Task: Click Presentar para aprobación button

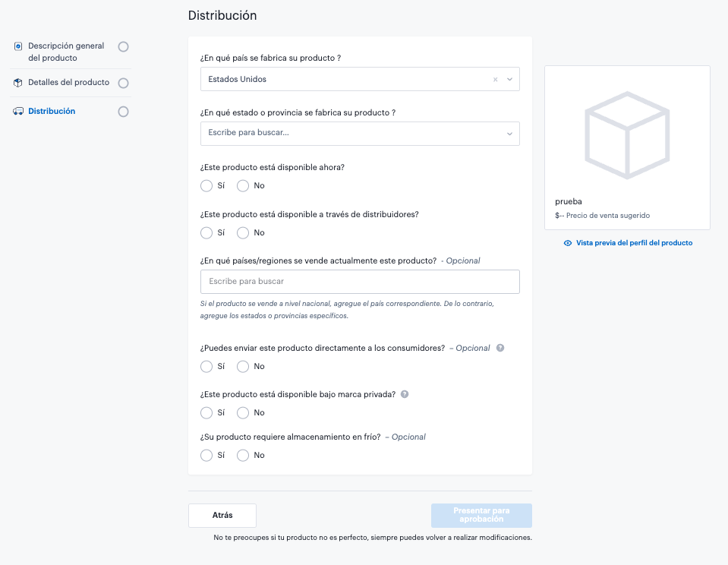Action: click(481, 516)
